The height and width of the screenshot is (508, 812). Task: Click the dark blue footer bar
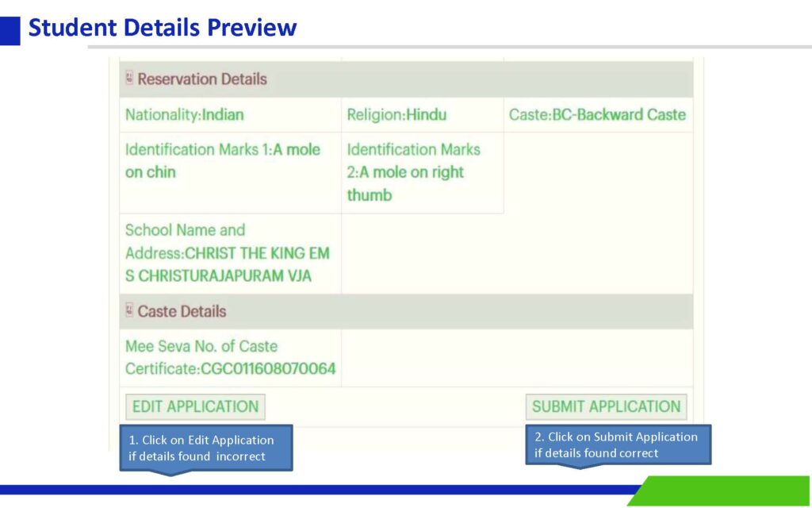(317, 490)
